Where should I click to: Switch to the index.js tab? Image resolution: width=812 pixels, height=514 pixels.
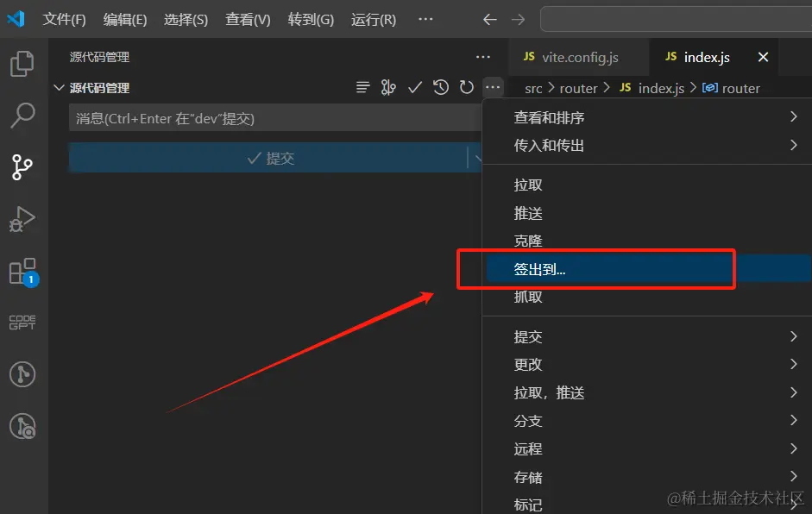click(714, 57)
